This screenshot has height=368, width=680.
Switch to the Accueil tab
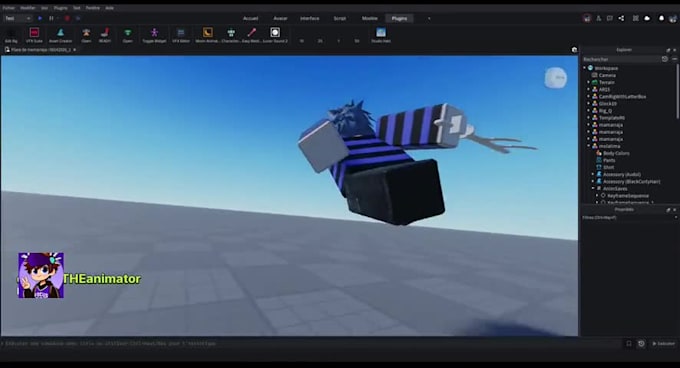coord(250,18)
